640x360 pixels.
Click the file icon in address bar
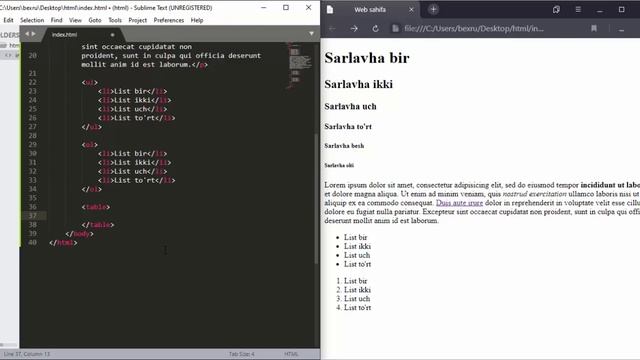click(395, 29)
